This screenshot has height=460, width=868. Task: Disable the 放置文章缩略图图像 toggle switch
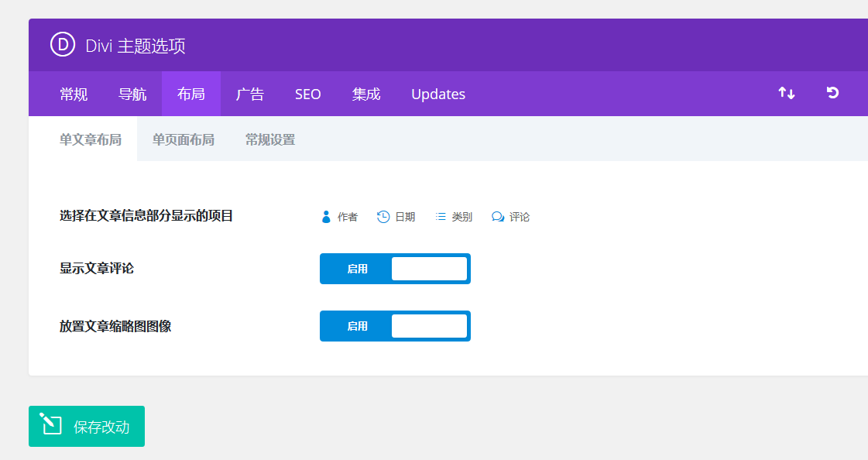pyautogui.click(x=395, y=326)
